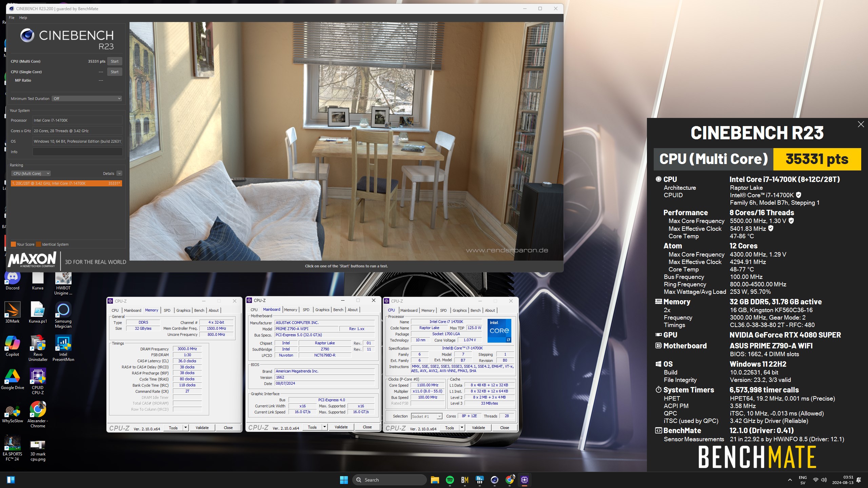Click ENG SV language indicator
Image resolution: width=868 pixels, height=488 pixels.
pos(803,480)
